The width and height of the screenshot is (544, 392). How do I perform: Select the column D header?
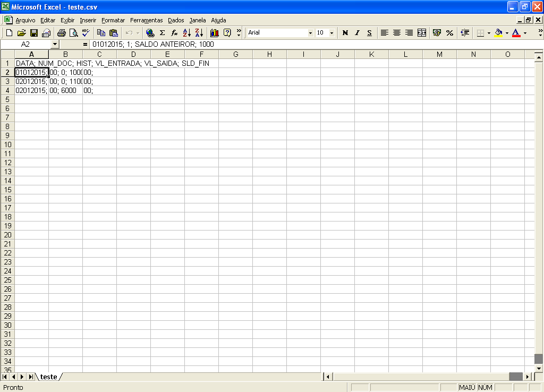tap(133, 54)
